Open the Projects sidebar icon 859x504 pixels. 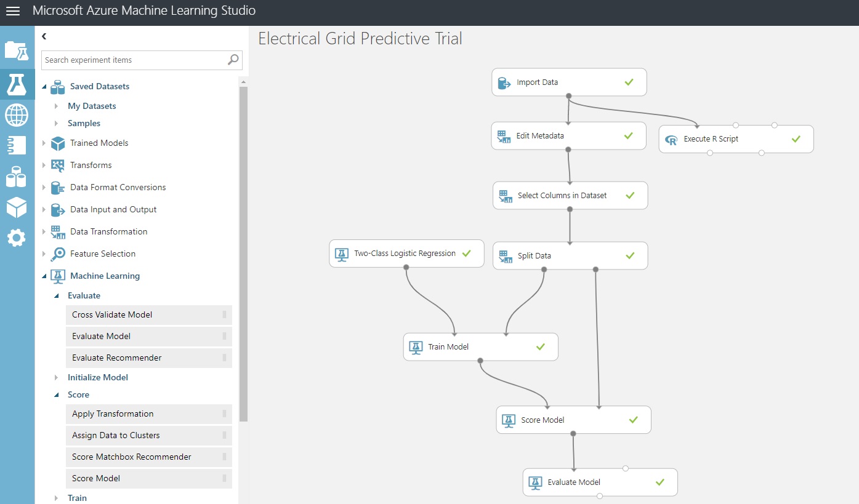click(17, 51)
